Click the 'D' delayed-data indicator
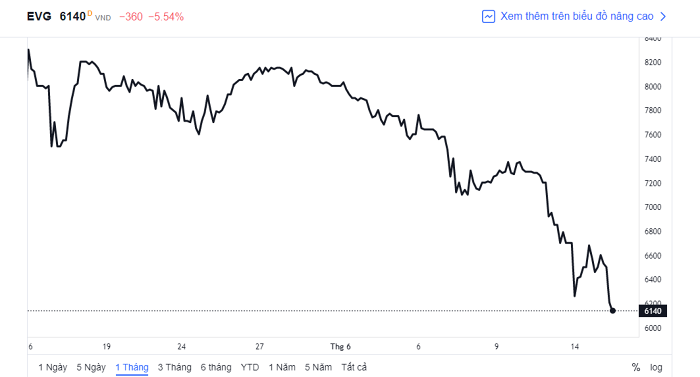 click(x=90, y=13)
